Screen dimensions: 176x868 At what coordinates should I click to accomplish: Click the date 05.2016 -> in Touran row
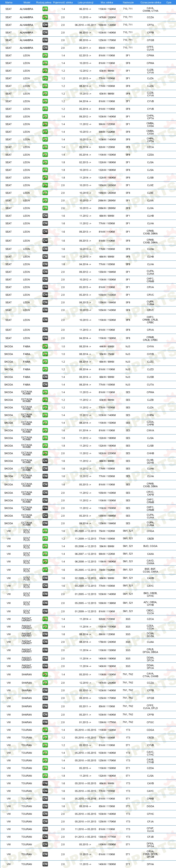click(x=85, y=806)
